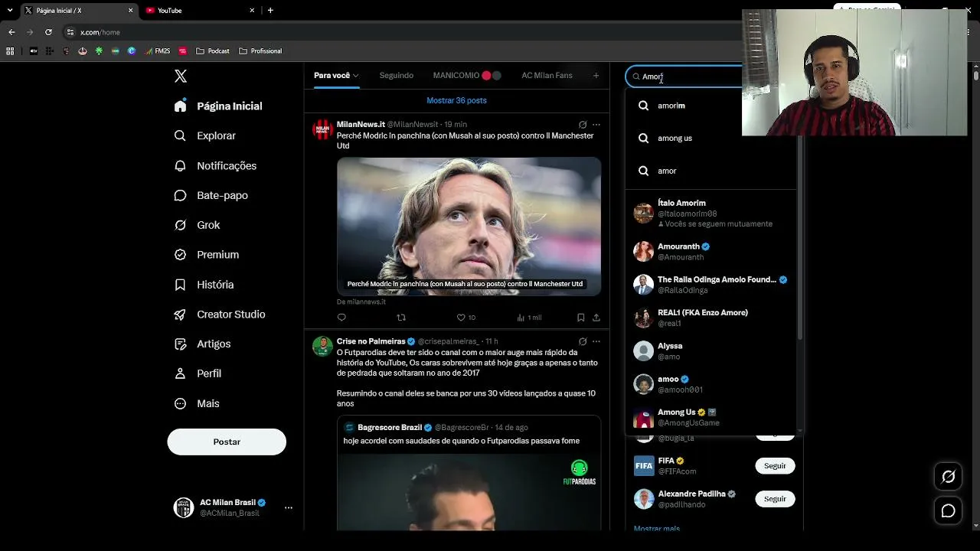Open AC Milan Brasil account menu dots

tap(289, 507)
